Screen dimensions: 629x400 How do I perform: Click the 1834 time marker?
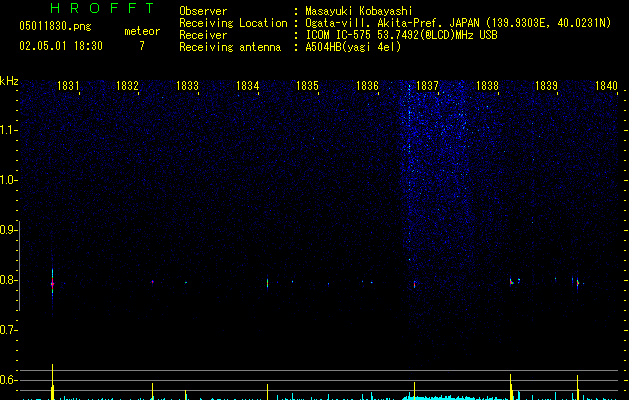[247, 85]
